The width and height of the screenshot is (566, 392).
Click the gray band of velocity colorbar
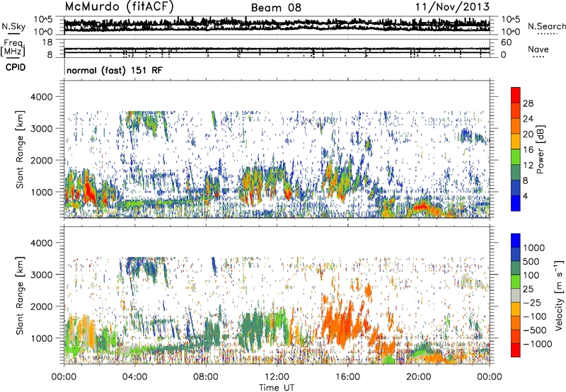pos(516,295)
